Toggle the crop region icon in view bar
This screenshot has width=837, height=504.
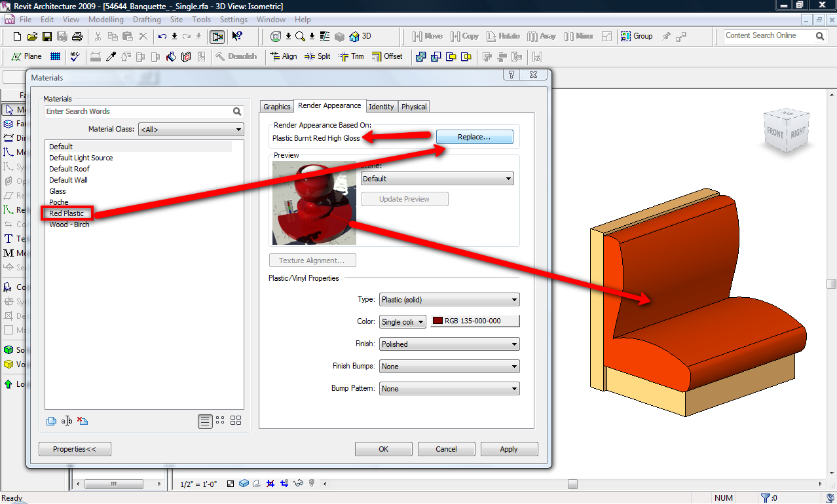(x=270, y=484)
